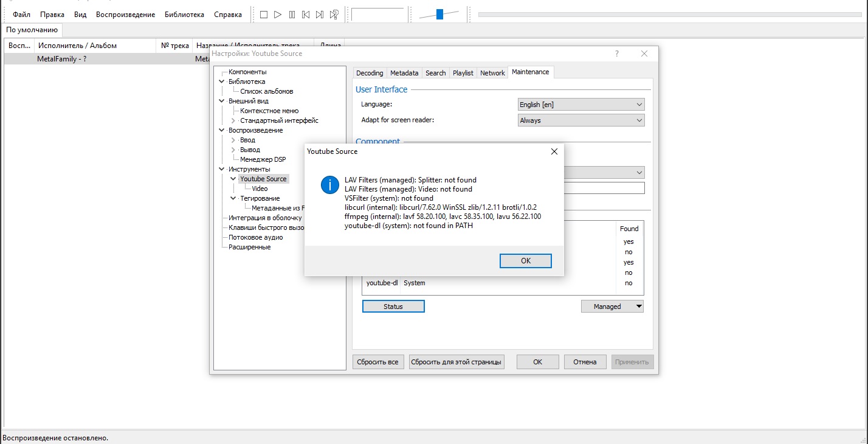The width and height of the screenshot is (868, 444).
Task: Skip to next track icon
Action: coord(320,15)
